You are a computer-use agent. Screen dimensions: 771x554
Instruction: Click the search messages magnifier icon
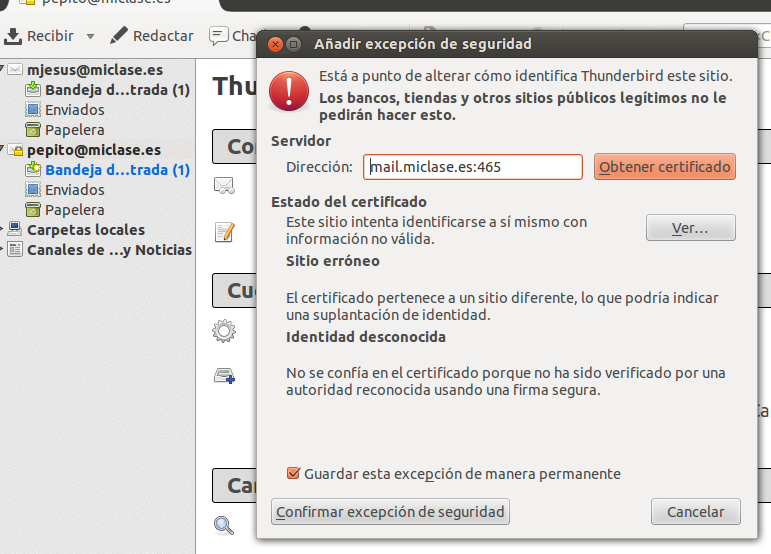click(x=224, y=525)
